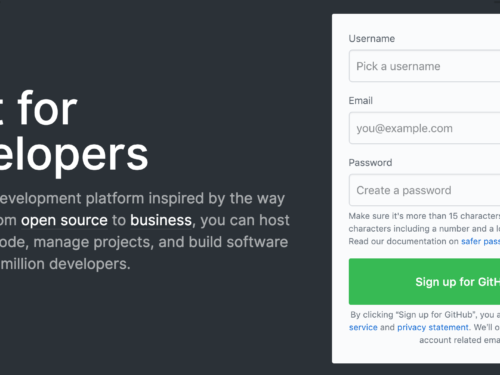Click the "Password" field label
Image resolution: width=500 pixels, height=375 pixels.
point(370,163)
